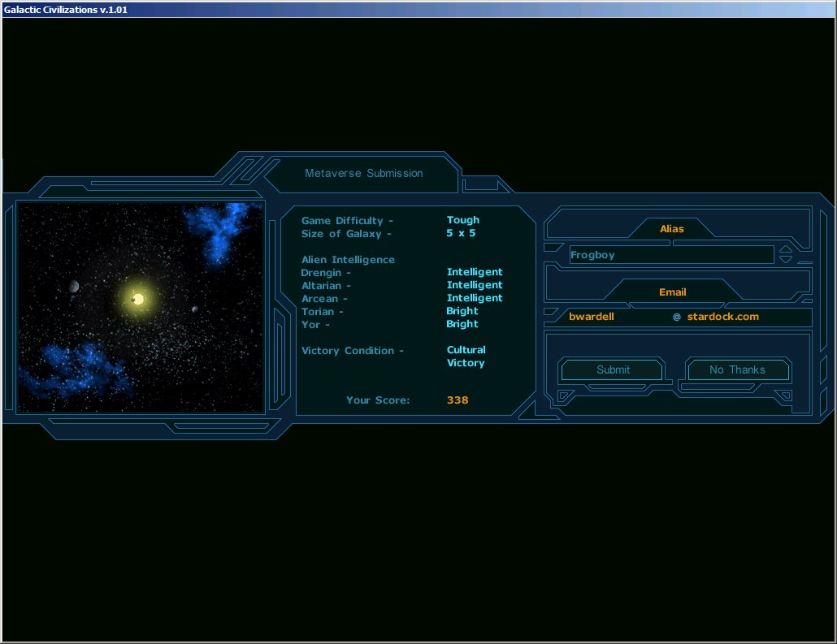The height and width of the screenshot is (644, 837).
Task: Click the Intelligent value beside Altarian
Action: [x=475, y=285]
